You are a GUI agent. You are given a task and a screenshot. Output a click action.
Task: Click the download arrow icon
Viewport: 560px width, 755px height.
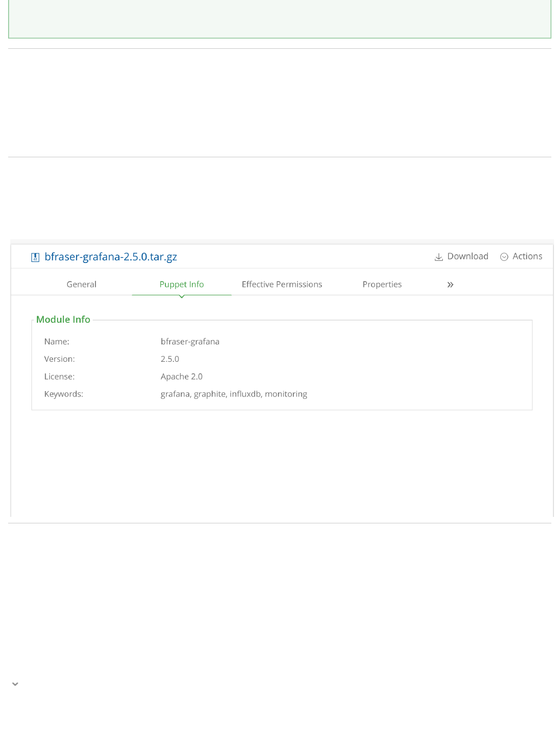click(439, 257)
